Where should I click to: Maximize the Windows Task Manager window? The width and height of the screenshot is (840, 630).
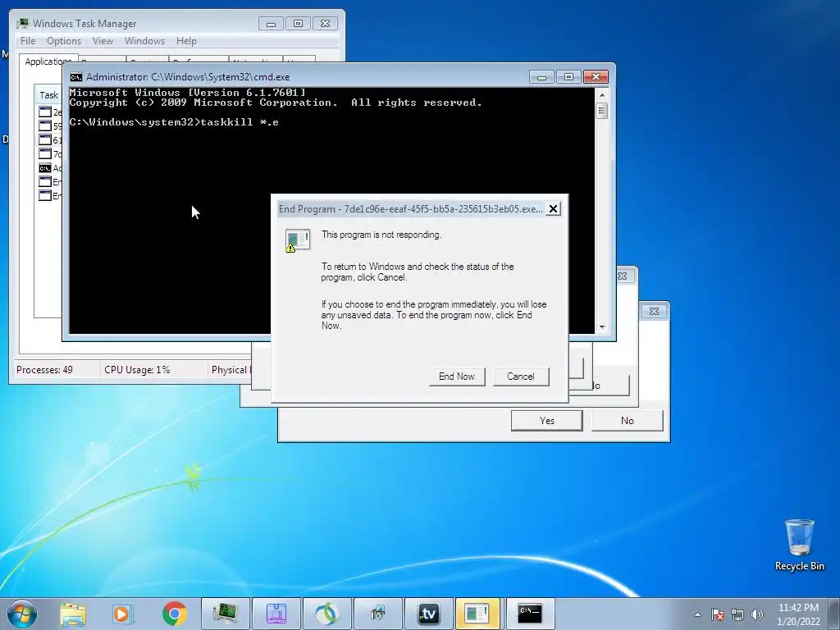point(298,24)
